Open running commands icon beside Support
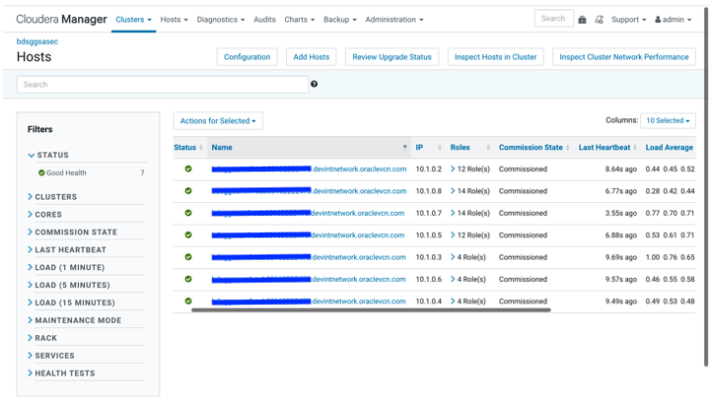This screenshot has height=404, width=710. [599, 19]
